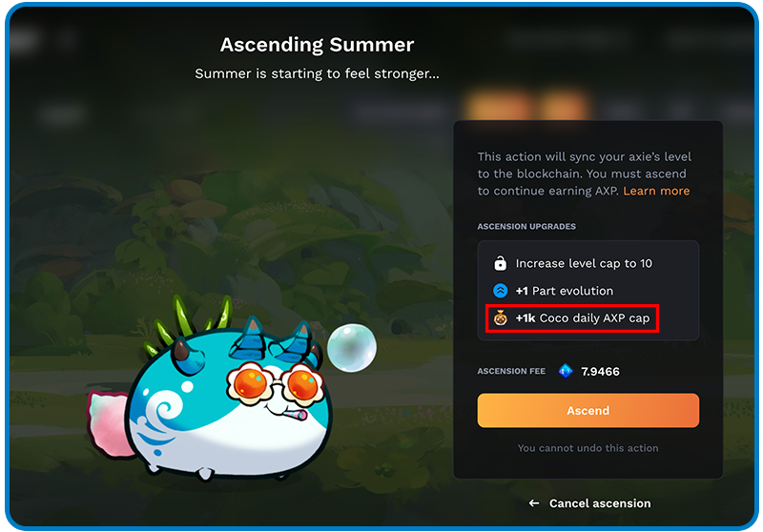
Task: Click the orange Ascend button
Action: pyautogui.click(x=588, y=410)
